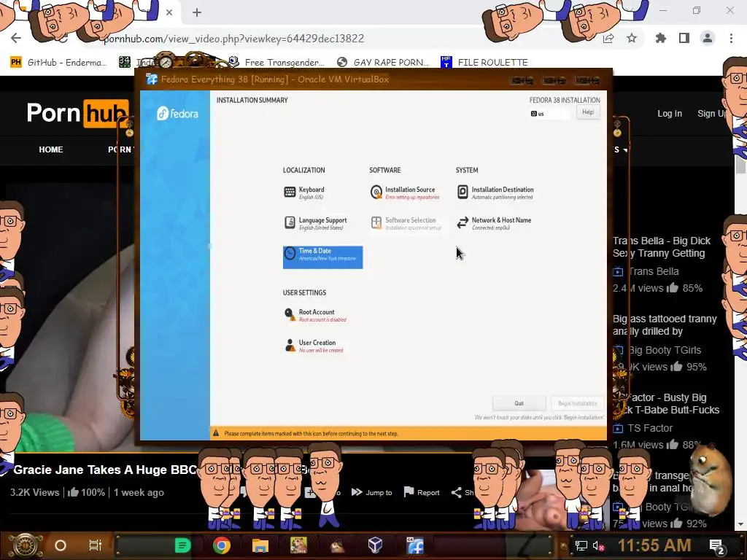Image resolution: width=747 pixels, height=560 pixels.
Task: Click the Log In link
Action: click(670, 114)
